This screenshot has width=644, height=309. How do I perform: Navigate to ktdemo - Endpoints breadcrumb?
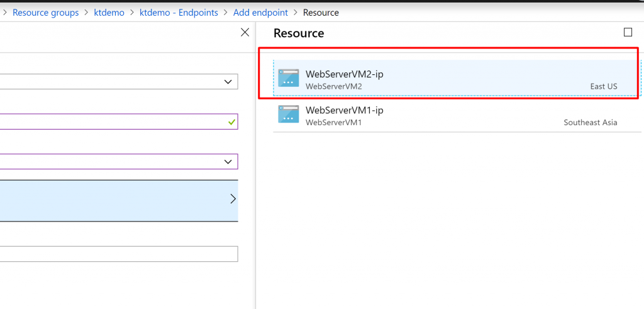[x=179, y=13]
